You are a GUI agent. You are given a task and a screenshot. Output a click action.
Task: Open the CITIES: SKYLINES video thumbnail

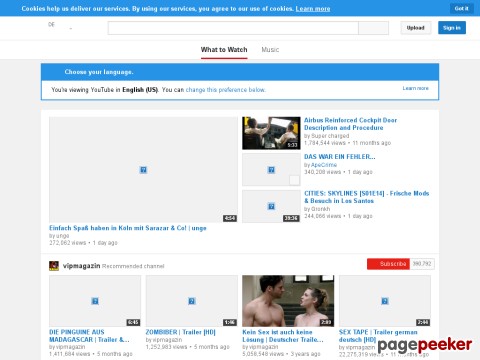point(271,206)
